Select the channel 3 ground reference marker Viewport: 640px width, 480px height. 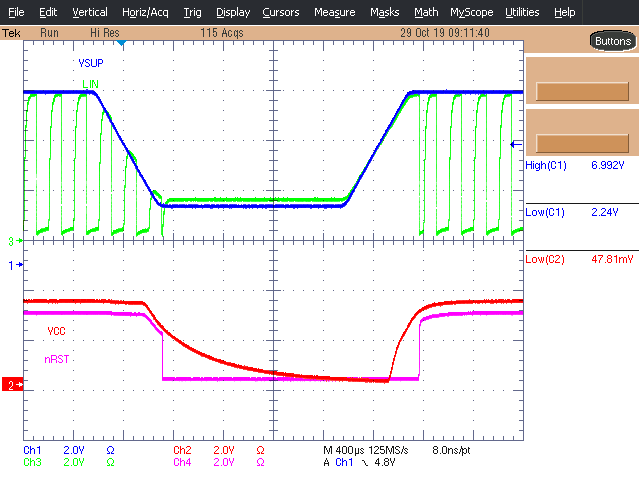[15, 241]
